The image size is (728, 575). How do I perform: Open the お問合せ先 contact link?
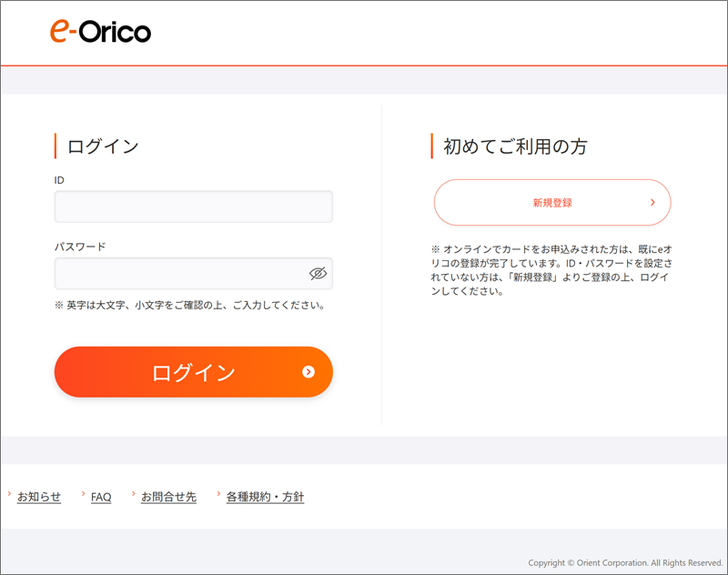(x=169, y=497)
